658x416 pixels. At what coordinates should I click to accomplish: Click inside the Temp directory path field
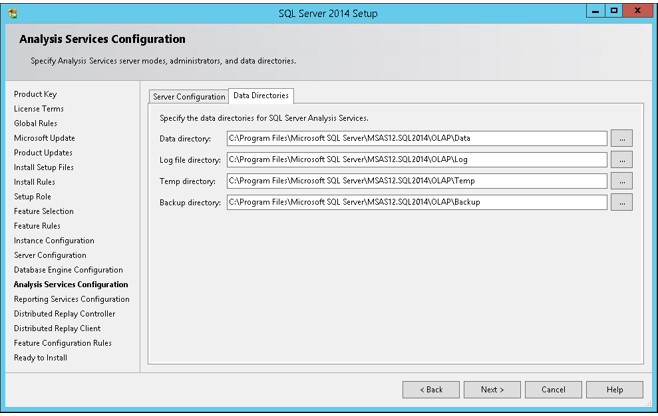pos(417,181)
